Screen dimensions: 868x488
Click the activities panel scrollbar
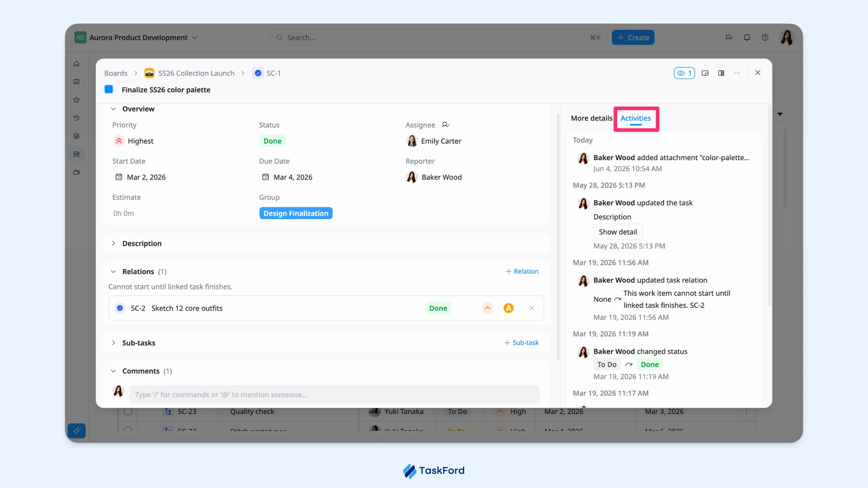tap(770, 206)
